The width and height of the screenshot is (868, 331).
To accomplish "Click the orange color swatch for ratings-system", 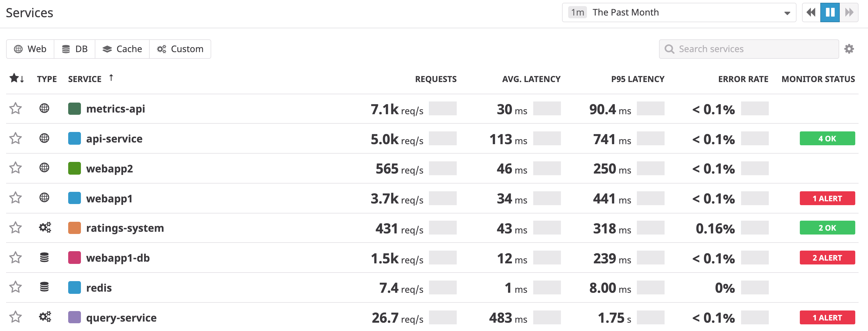I will (75, 228).
